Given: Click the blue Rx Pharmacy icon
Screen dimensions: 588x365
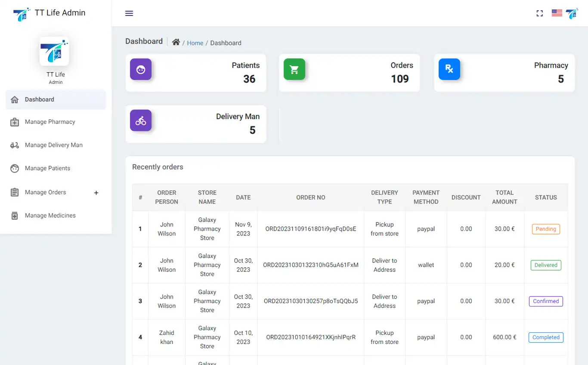Looking at the screenshot, I should (x=449, y=69).
